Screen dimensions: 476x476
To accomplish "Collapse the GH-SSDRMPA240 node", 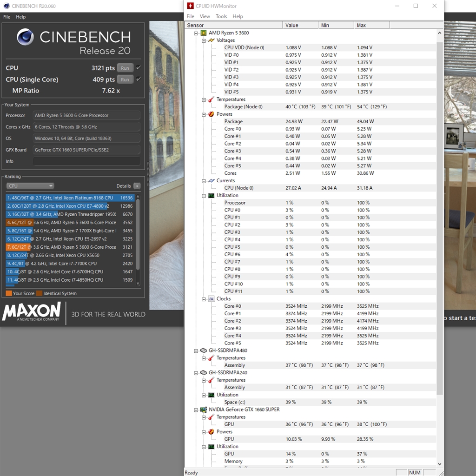I will 196,373.
